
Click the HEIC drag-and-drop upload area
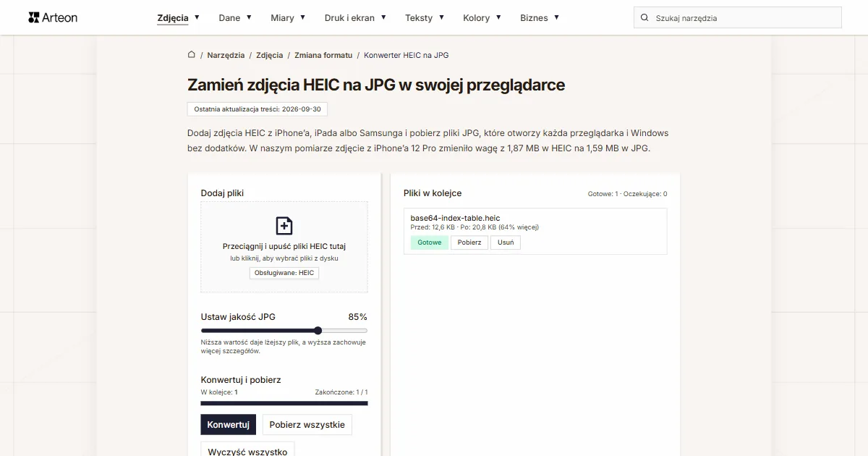(x=284, y=247)
